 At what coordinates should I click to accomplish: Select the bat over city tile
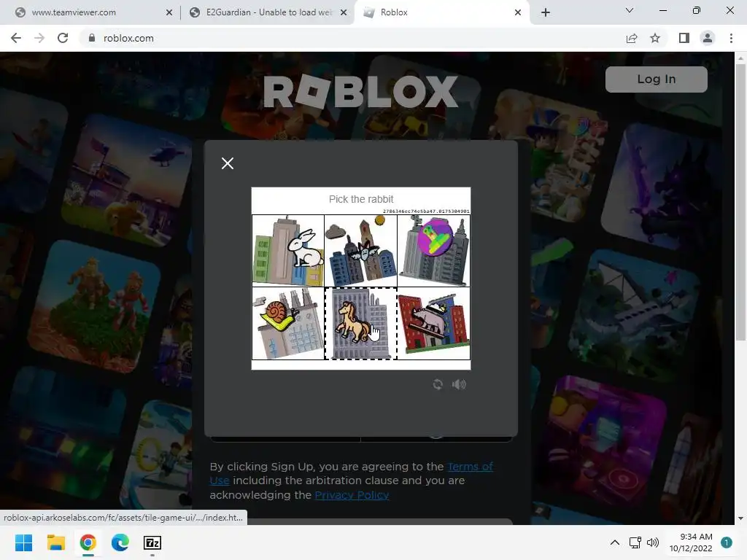[x=360, y=251]
